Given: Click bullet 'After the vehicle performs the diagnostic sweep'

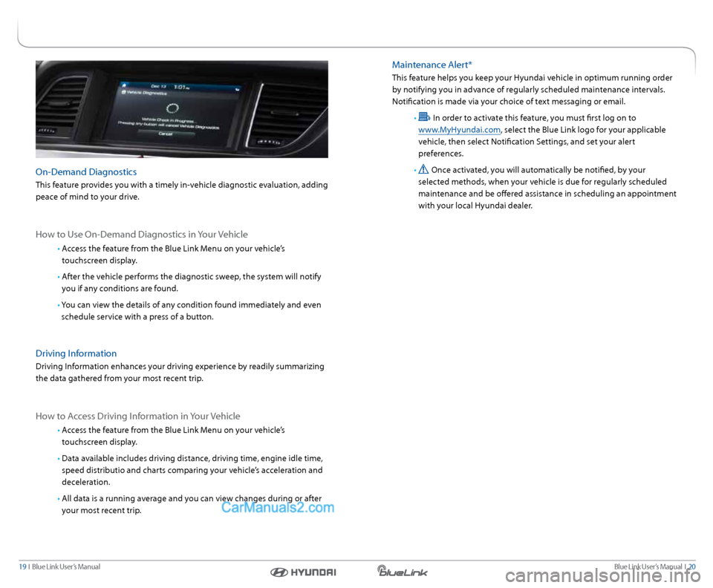Looking at the screenshot, I should 191,283.
